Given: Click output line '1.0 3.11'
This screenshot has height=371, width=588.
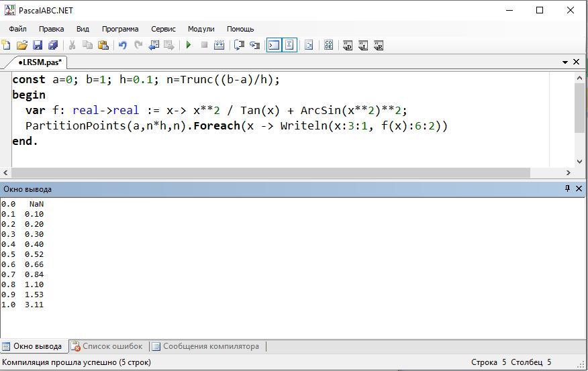Looking at the screenshot, I should (22, 305).
